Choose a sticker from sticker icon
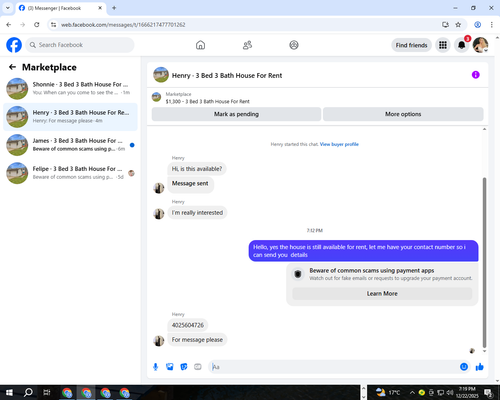 point(184,367)
